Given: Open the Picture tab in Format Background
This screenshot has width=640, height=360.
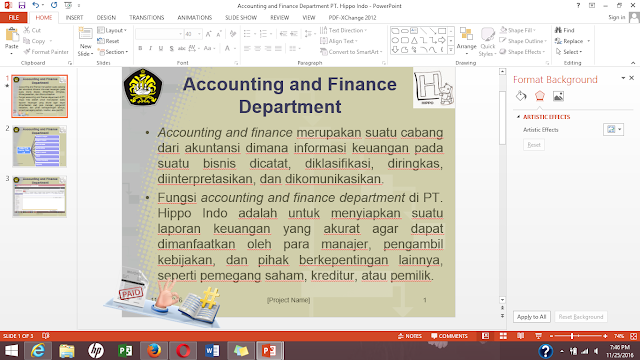Looking at the screenshot, I should click(x=558, y=96).
